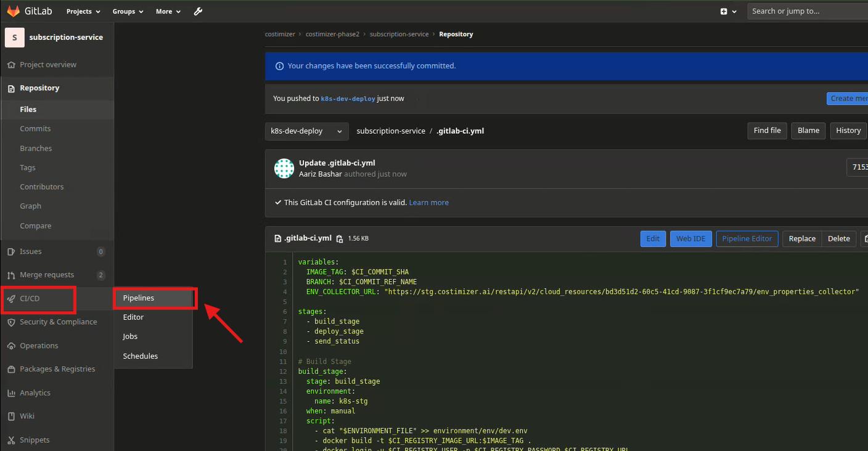This screenshot has width=868, height=451.
Task: Click the GitLab fox logo
Action: click(x=13, y=11)
